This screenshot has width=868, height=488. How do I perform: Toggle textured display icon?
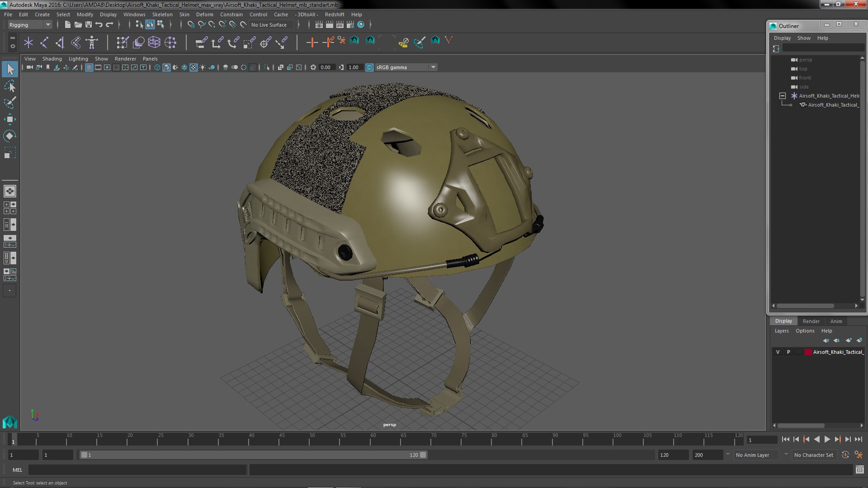[193, 67]
